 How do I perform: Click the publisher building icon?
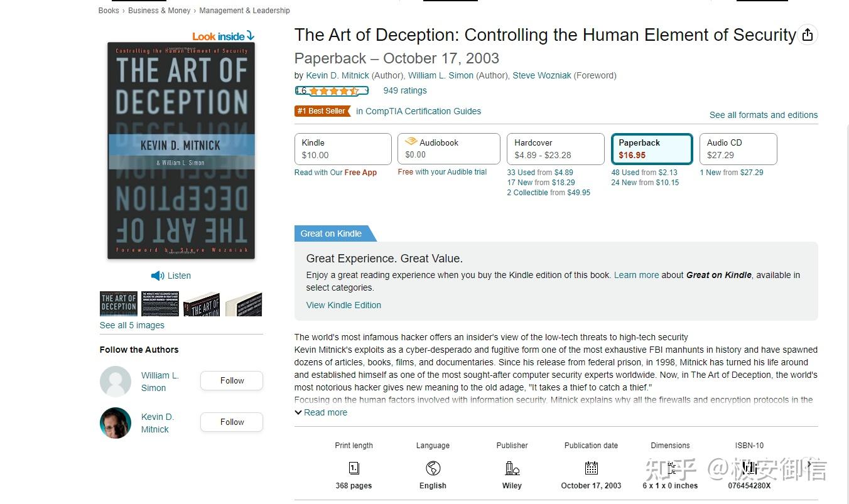click(512, 468)
